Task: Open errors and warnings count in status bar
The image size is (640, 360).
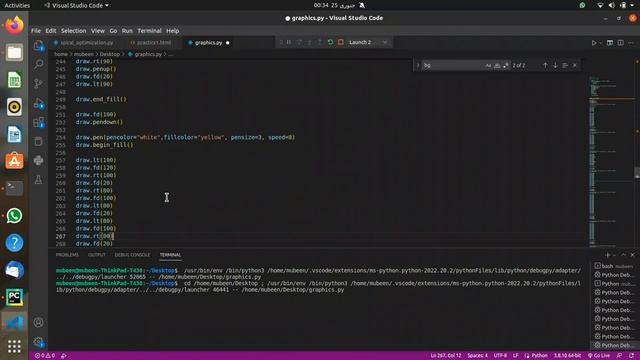Action: click(x=45, y=356)
